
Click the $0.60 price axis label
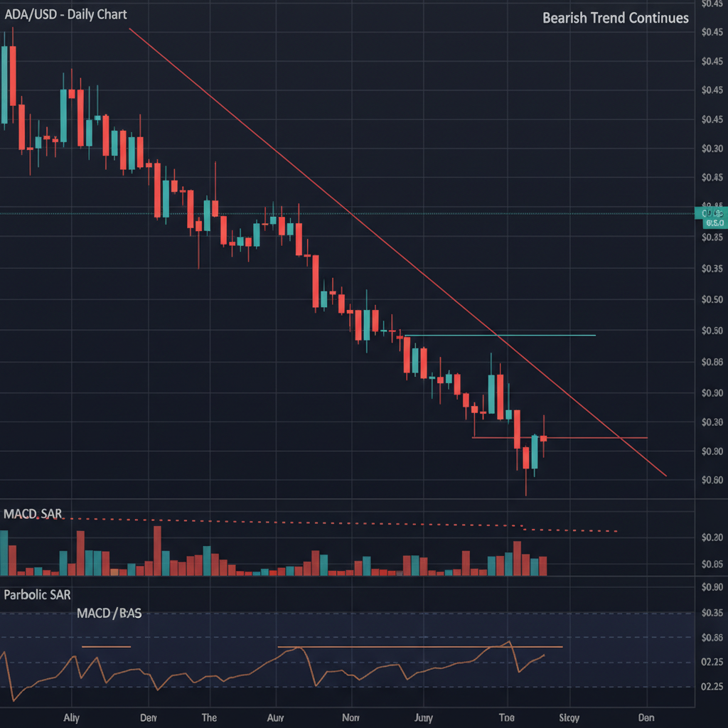click(x=711, y=480)
